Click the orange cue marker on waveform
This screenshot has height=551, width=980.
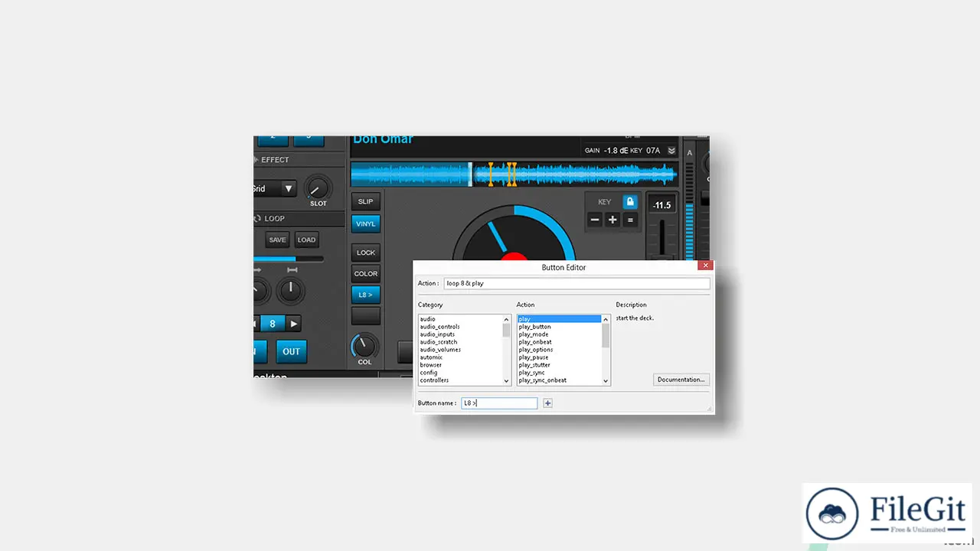pos(491,174)
